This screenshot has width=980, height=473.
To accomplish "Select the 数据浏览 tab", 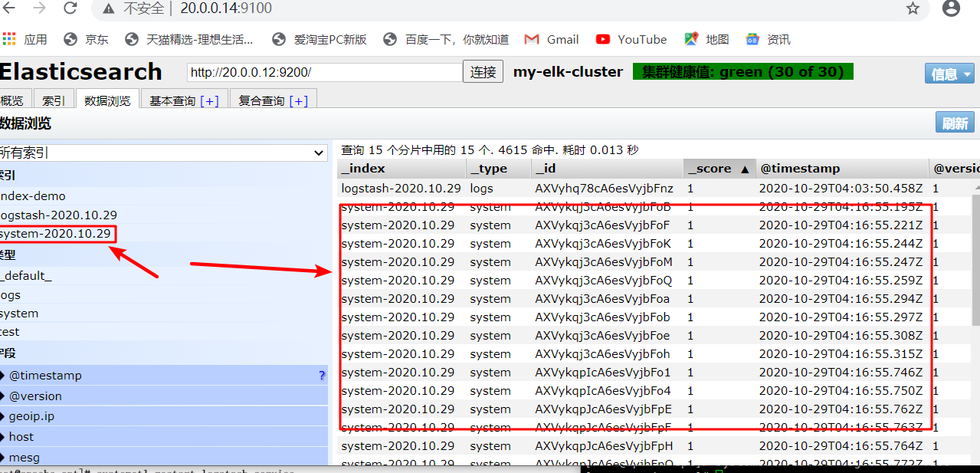I will pyautogui.click(x=108, y=100).
